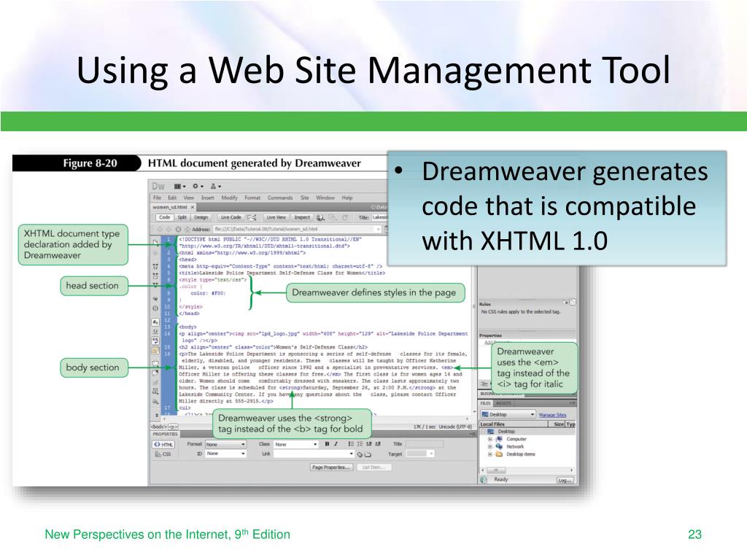Select the <p> tag in tag selector
Viewport: 747px width, 560px height.
point(173,427)
